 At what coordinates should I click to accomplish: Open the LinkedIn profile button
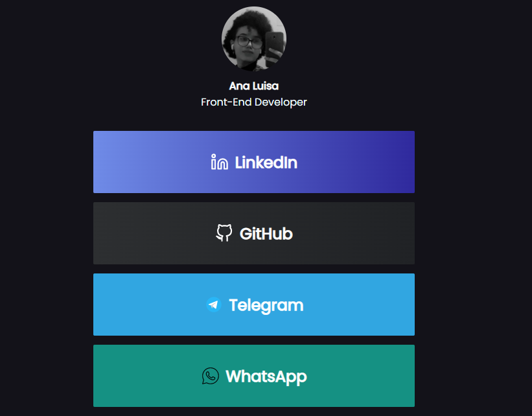click(254, 162)
